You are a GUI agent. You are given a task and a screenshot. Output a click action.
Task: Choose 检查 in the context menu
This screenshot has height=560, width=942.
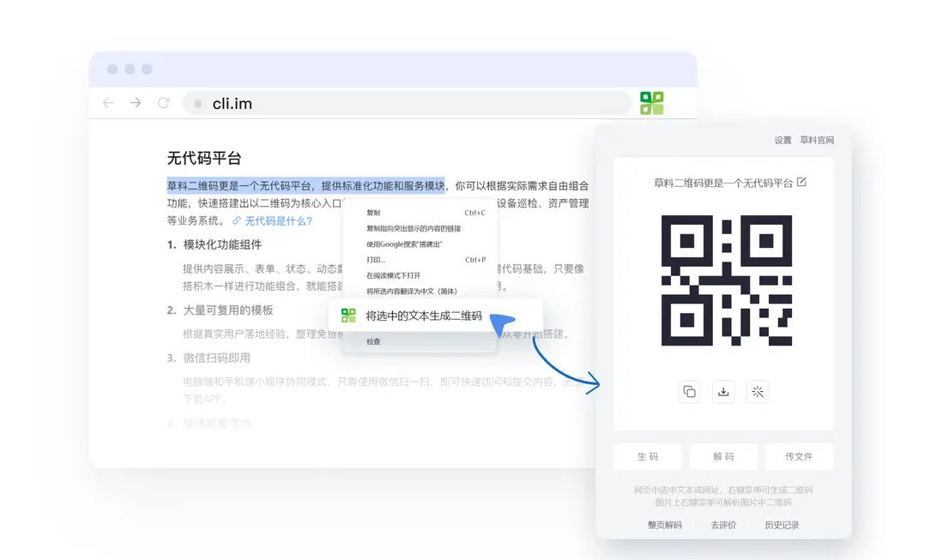[420, 341]
